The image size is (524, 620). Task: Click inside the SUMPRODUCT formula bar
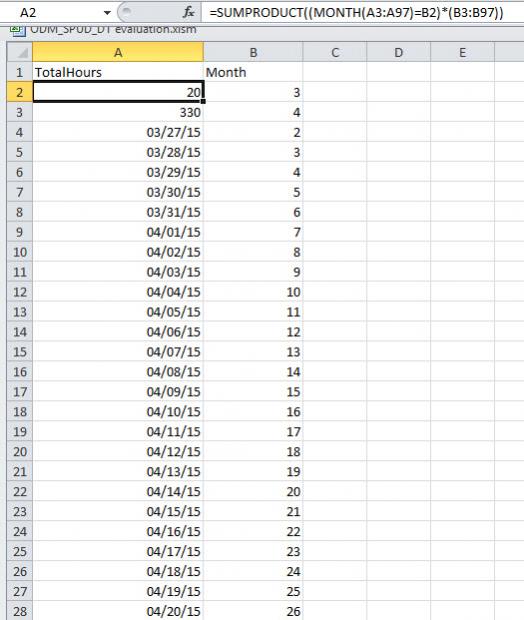[x=362, y=13]
